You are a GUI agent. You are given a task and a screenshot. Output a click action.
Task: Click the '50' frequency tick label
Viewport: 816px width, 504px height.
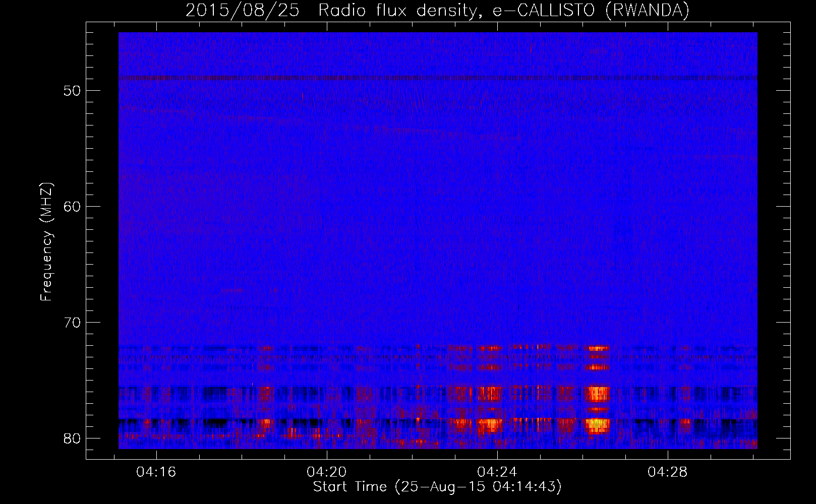(x=72, y=91)
